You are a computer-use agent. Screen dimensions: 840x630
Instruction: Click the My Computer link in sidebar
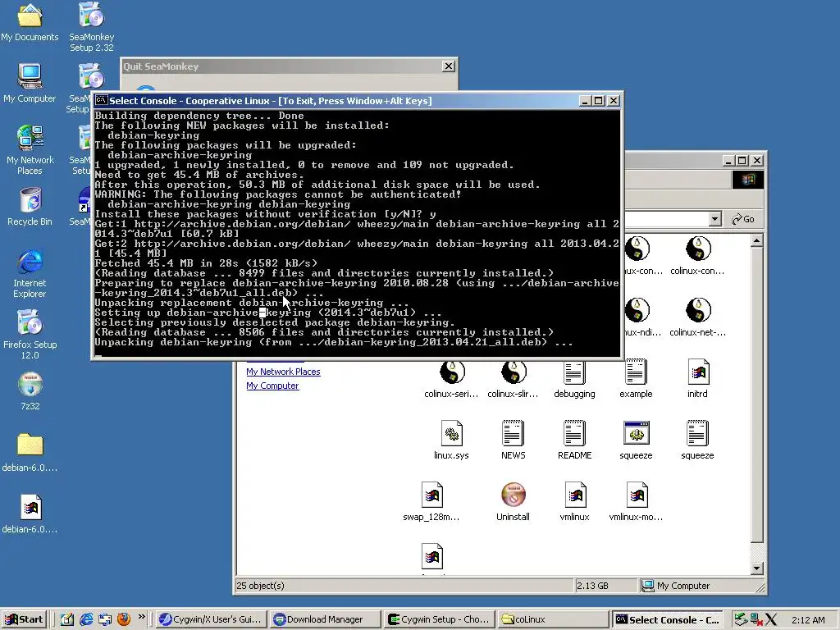tap(272, 386)
